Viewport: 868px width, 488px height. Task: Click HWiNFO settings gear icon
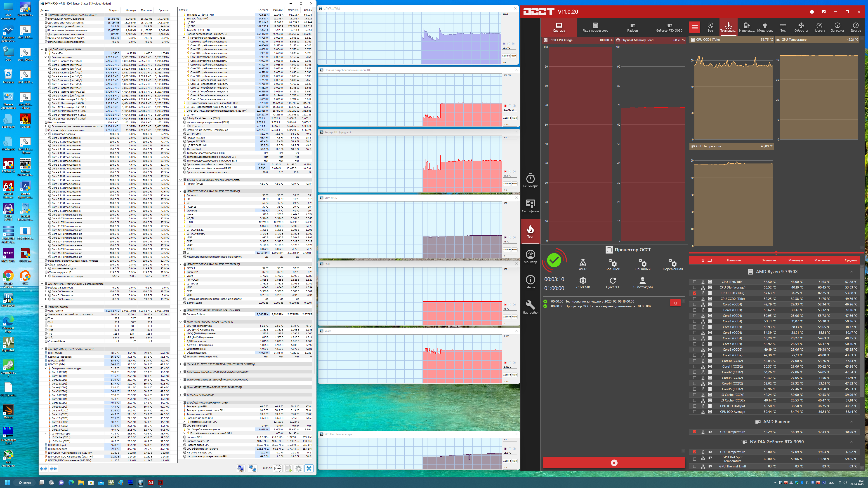(298, 469)
